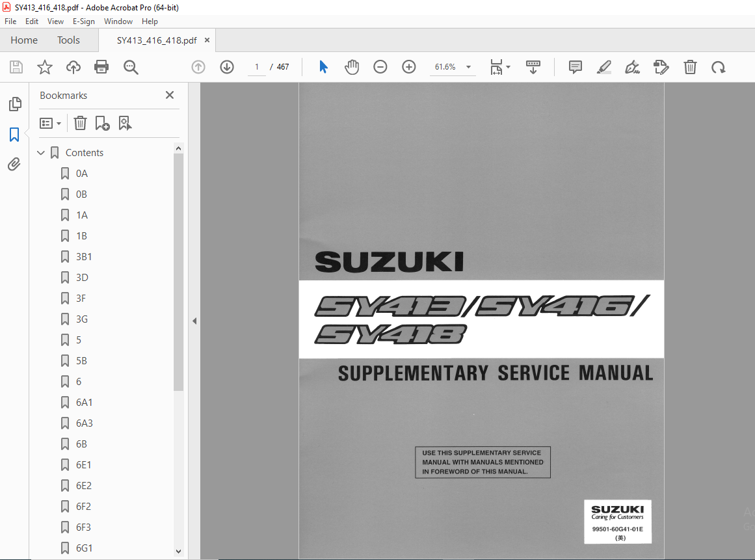
Task: Click the upload to cloud icon
Action: (x=73, y=67)
